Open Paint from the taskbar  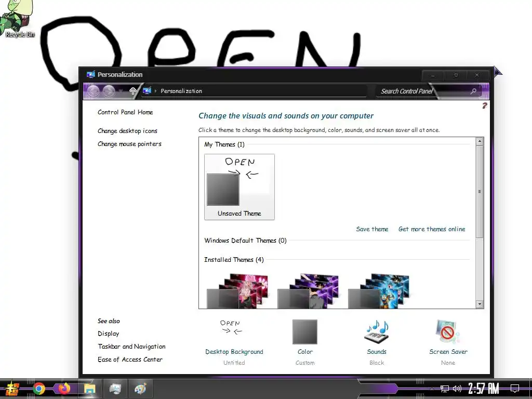click(140, 389)
